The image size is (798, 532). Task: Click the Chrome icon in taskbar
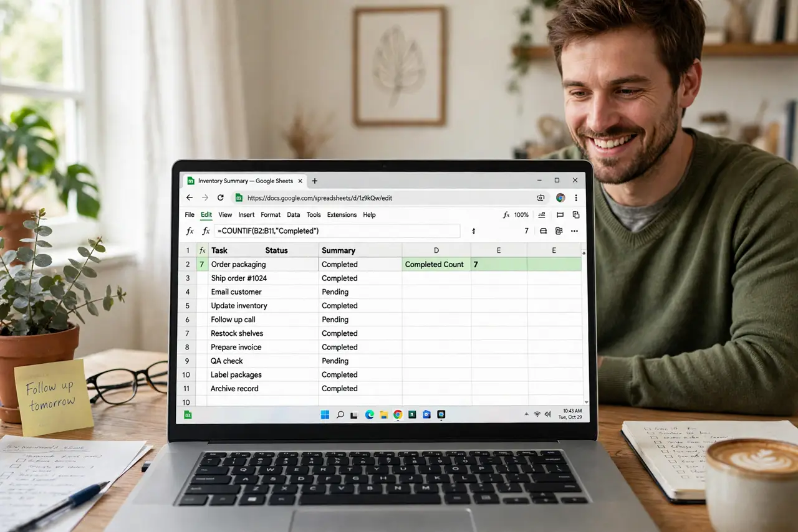pyautogui.click(x=398, y=414)
